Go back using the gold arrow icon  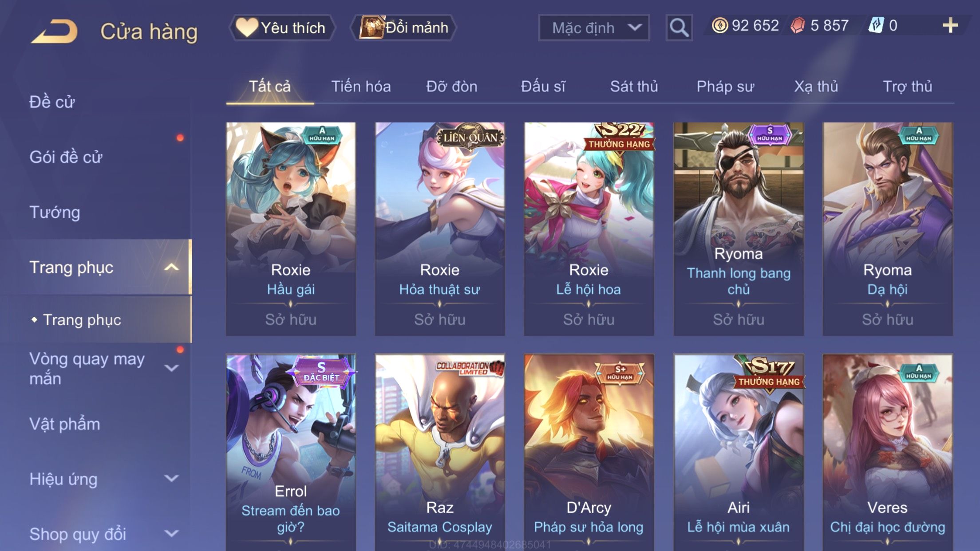[x=55, y=31]
